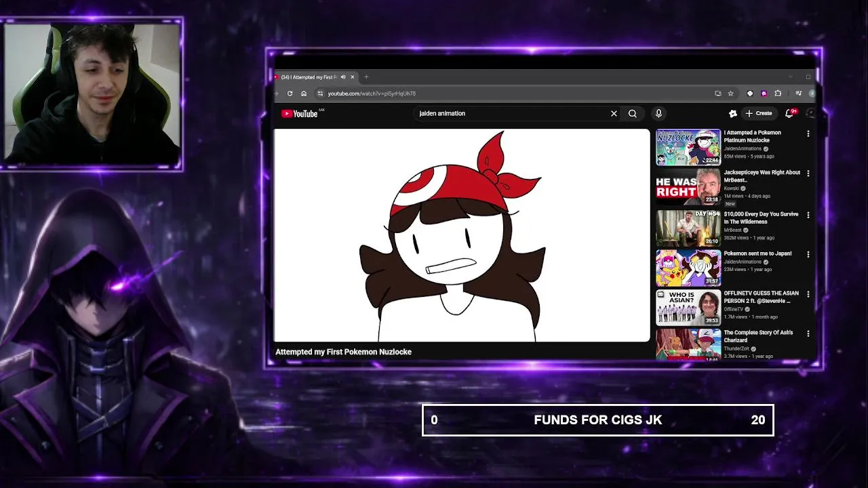Image resolution: width=868 pixels, height=488 pixels.
Task: Open title 'Jacksepticeye Was Right About MrBeast'
Action: pos(762,176)
